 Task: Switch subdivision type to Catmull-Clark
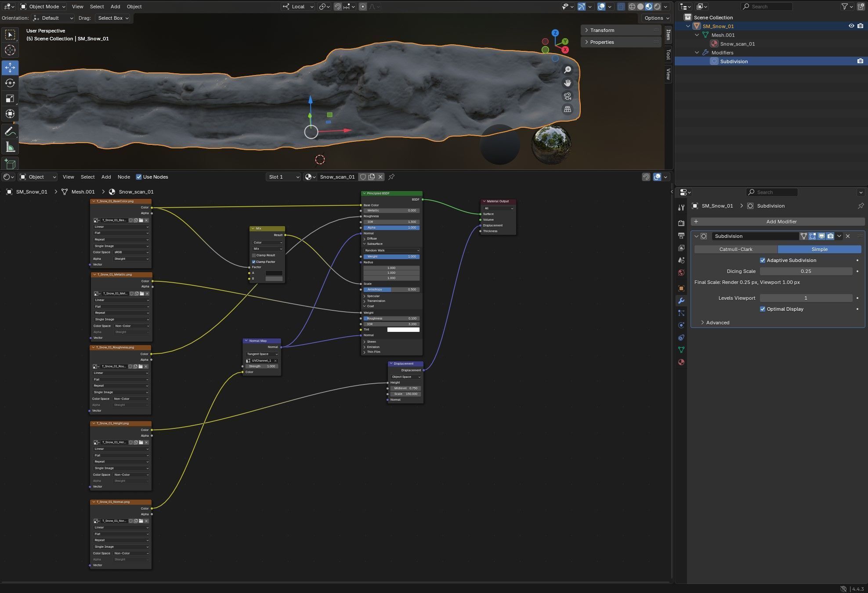736,249
